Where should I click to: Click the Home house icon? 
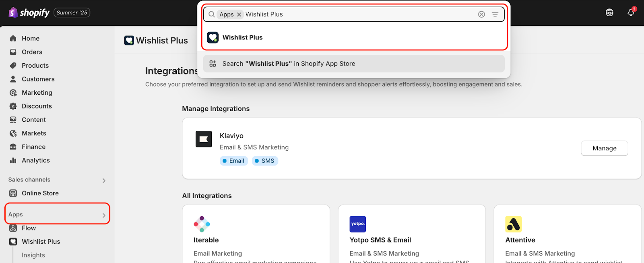click(13, 38)
